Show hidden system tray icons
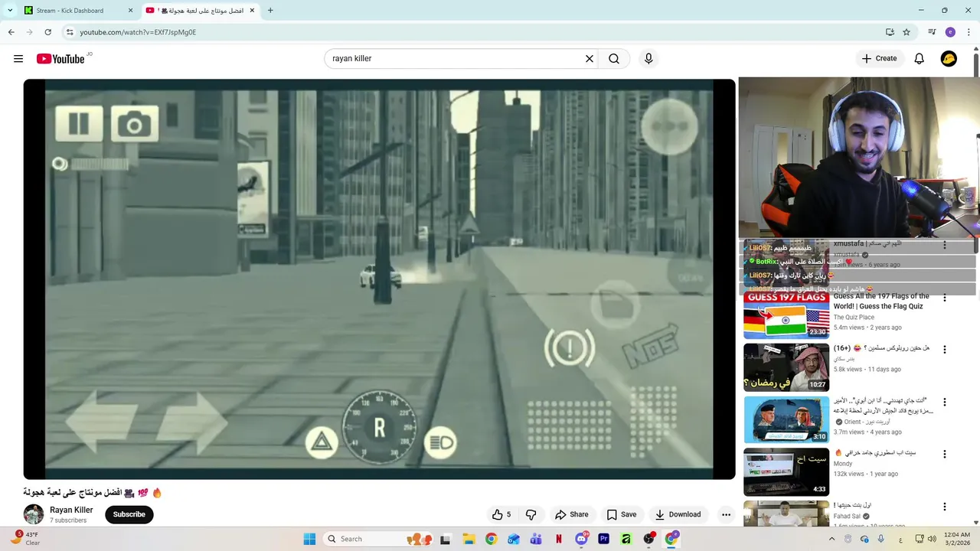This screenshot has height=551, width=980. pyautogui.click(x=831, y=539)
